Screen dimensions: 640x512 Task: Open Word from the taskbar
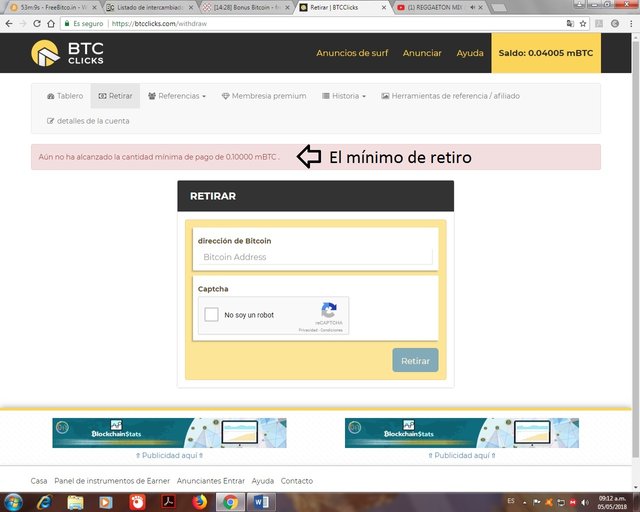[261, 502]
